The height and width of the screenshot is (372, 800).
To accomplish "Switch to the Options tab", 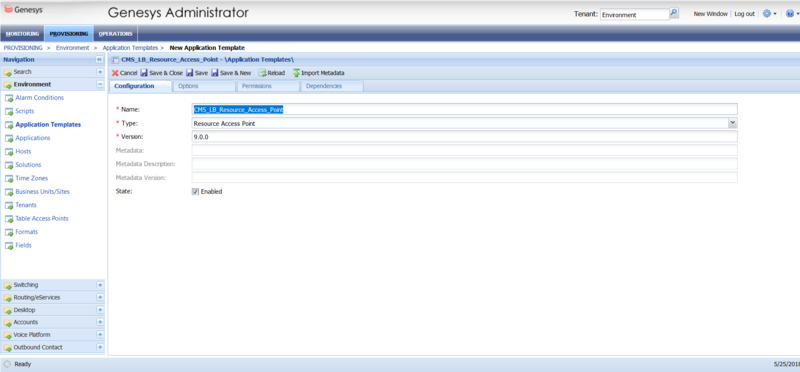I will point(204,86).
